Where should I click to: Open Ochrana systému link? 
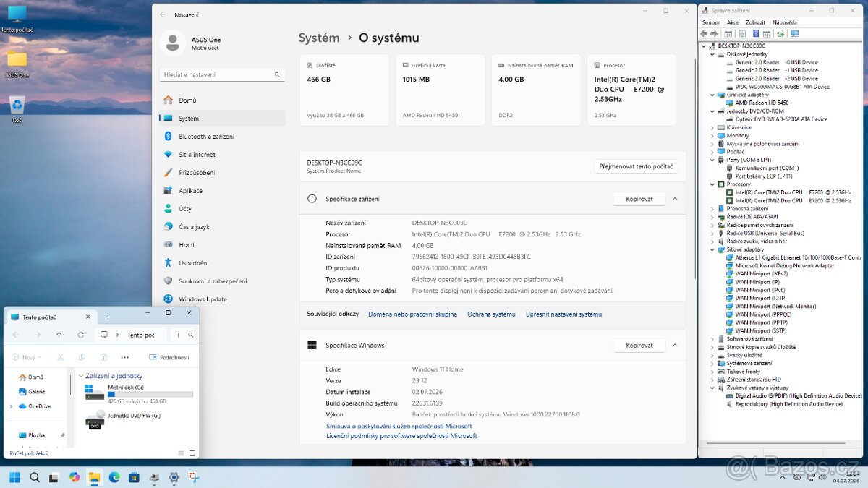pyautogui.click(x=491, y=314)
